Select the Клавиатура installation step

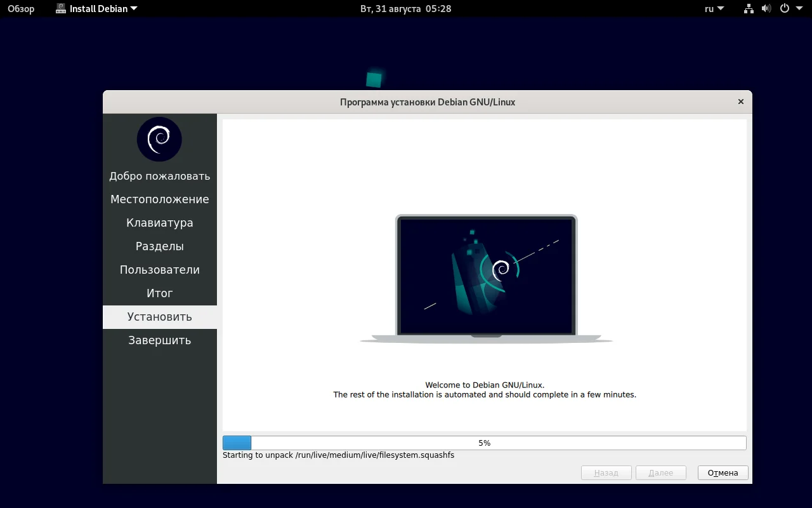pyautogui.click(x=159, y=222)
